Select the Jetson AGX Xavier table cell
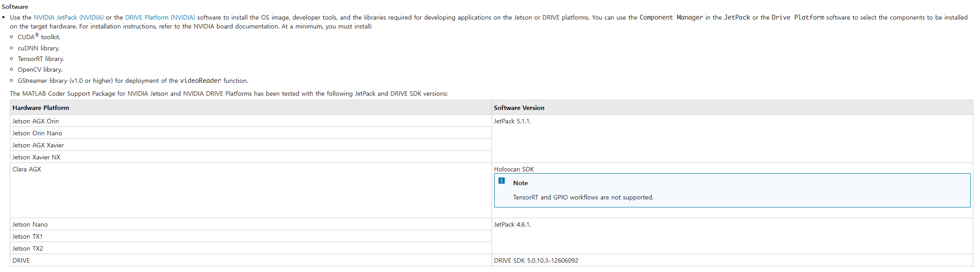980x272 pixels. click(x=251, y=145)
